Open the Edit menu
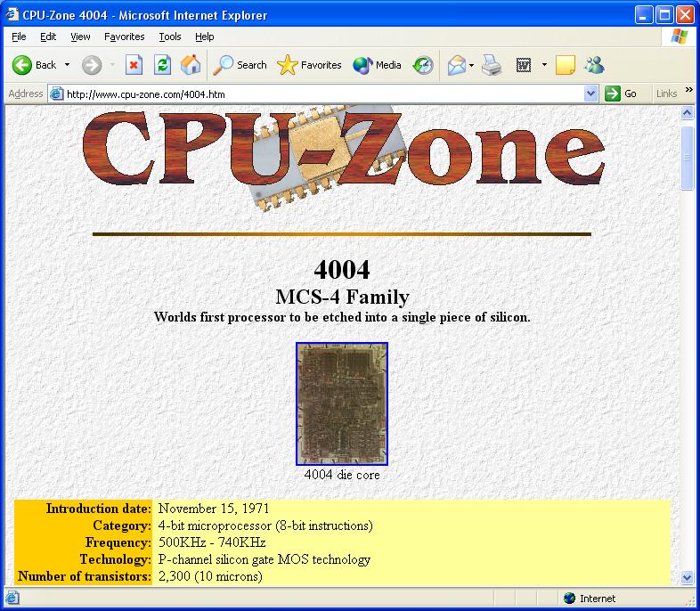 pyautogui.click(x=48, y=37)
